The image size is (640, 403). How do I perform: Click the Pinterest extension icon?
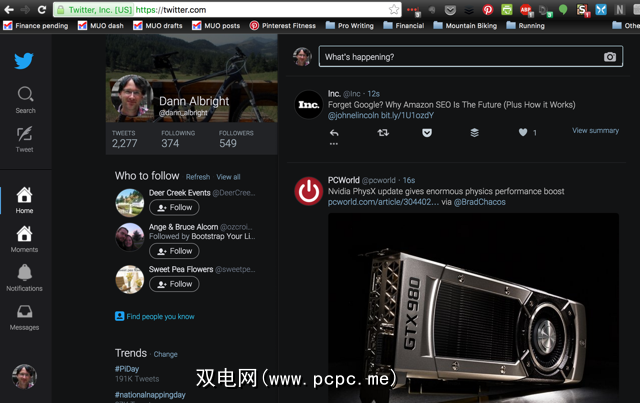(487, 10)
